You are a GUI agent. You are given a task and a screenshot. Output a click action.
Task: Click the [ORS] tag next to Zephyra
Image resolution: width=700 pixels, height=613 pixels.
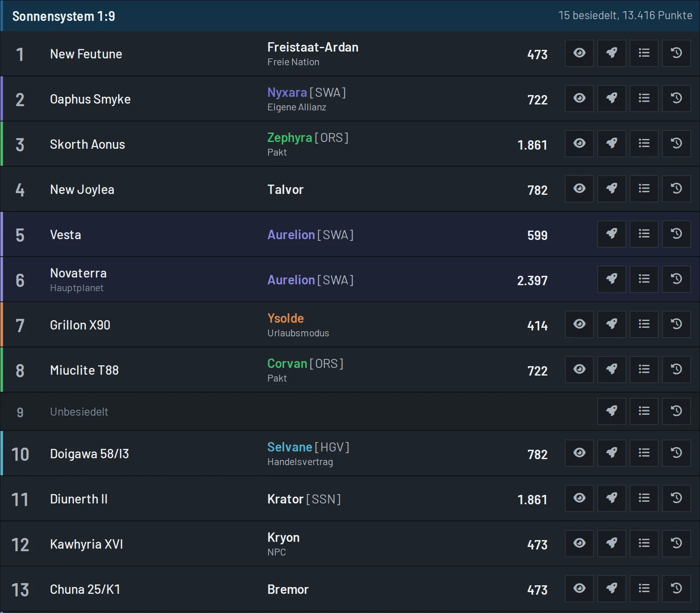point(332,138)
